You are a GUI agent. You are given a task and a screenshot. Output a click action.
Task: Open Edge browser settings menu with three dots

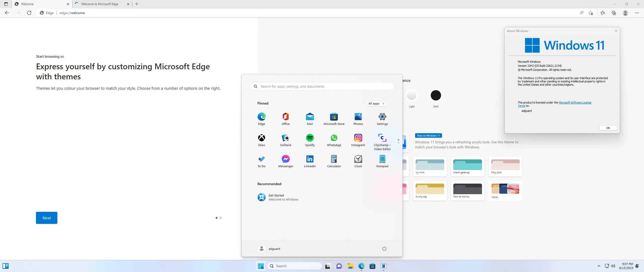pyautogui.click(x=637, y=13)
